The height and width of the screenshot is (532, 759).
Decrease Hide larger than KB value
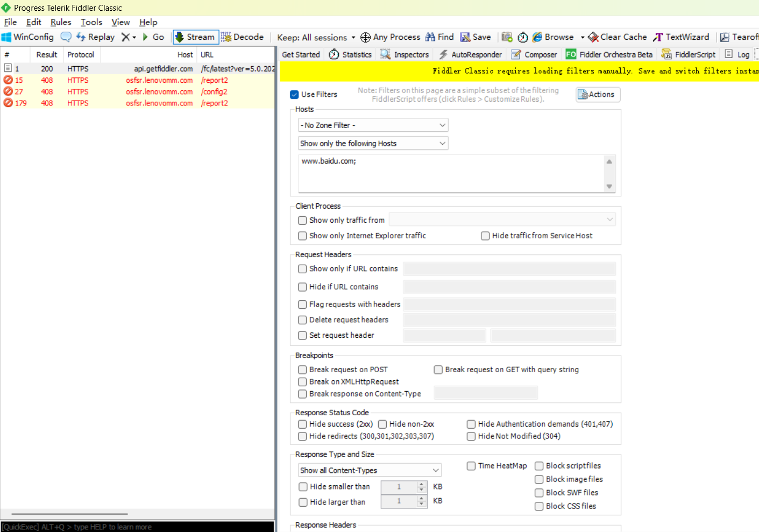[422, 505]
